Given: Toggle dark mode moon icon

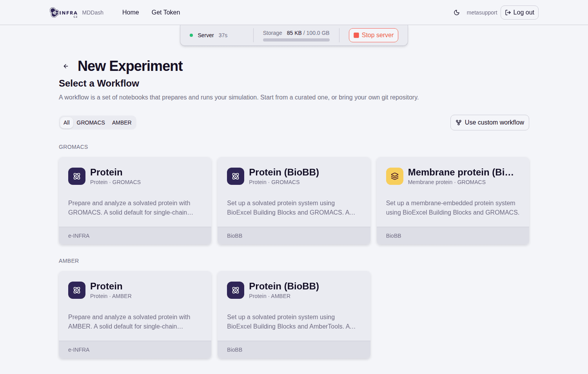Looking at the screenshot, I should 457,13.
